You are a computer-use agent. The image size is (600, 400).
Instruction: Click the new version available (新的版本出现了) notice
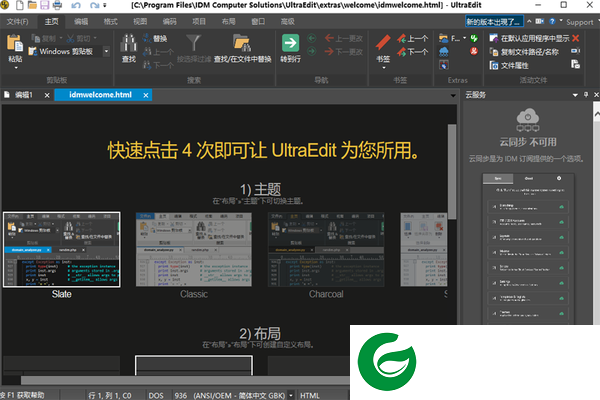coord(494,22)
